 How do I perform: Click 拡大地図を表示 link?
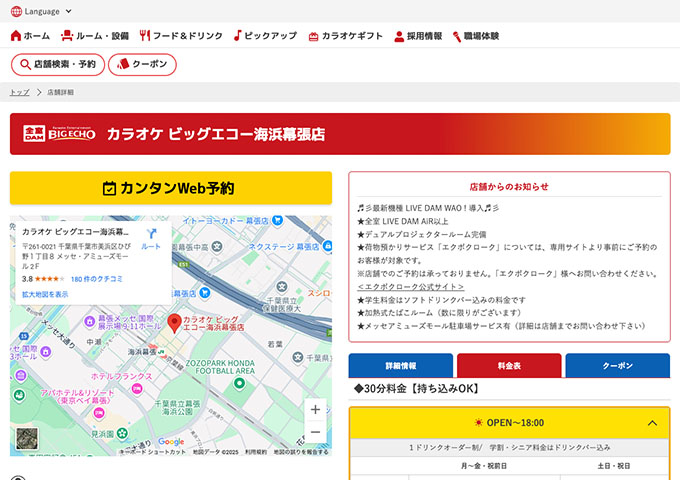[45, 294]
